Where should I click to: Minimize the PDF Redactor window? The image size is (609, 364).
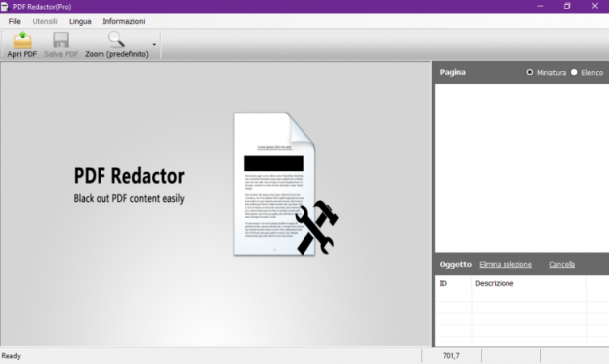540,6
